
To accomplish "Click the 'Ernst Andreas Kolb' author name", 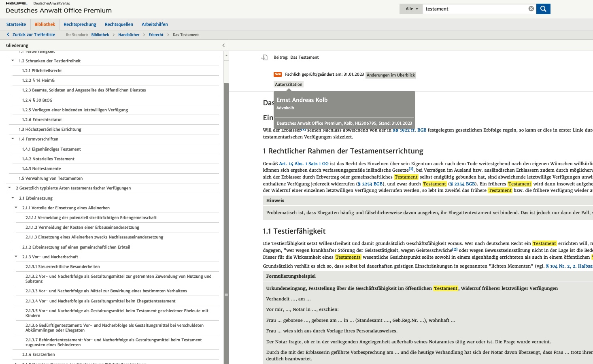I will (302, 100).
